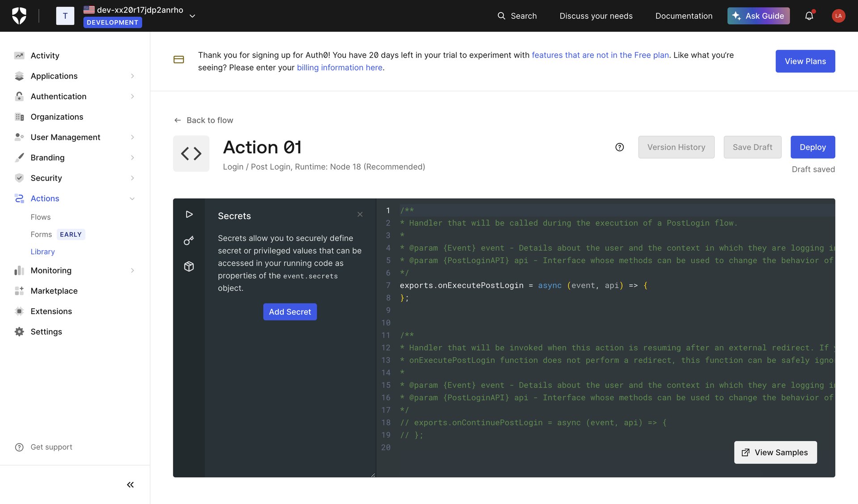Click the Auth0 logo
This screenshot has height=504, width=858.
pyautogui.click(x=19, y=16)
